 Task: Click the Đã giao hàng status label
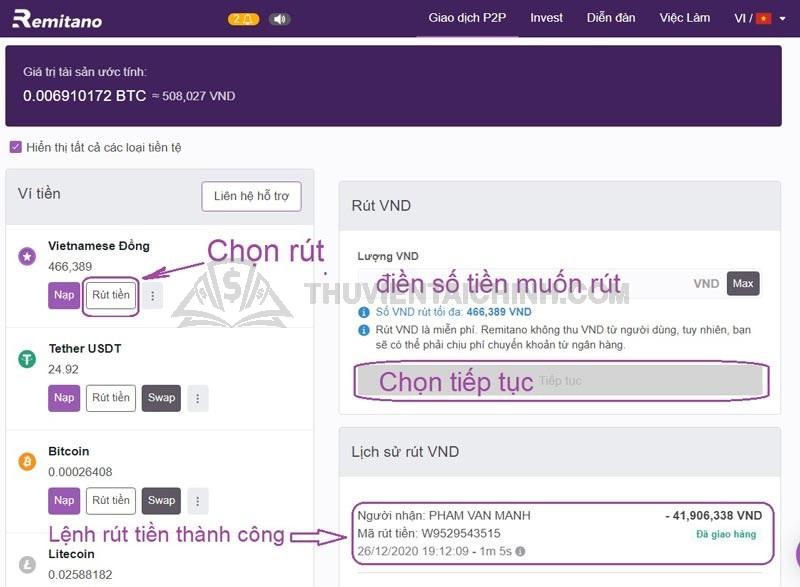(x=726, y=534)
